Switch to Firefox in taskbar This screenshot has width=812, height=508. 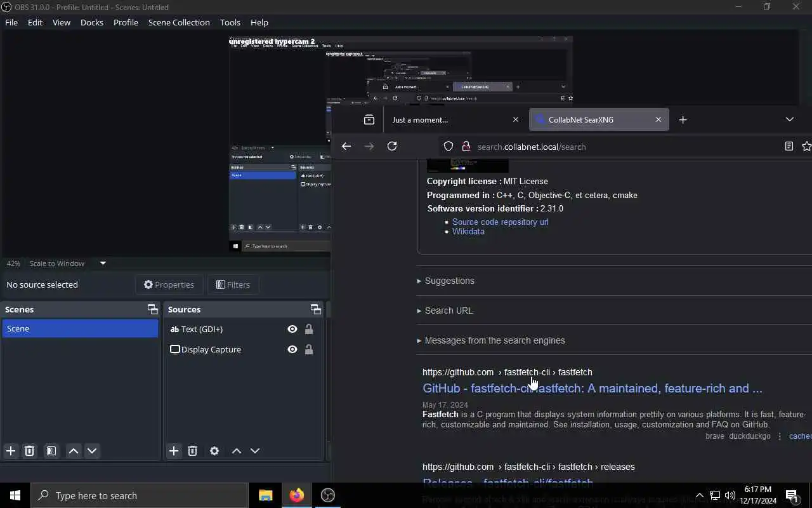pyautogui.click(x=296, y=495)
